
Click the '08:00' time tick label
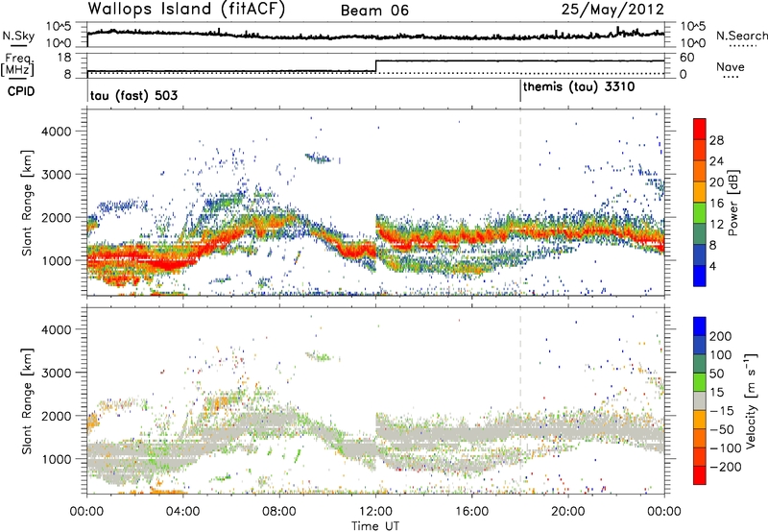point(279,512)
